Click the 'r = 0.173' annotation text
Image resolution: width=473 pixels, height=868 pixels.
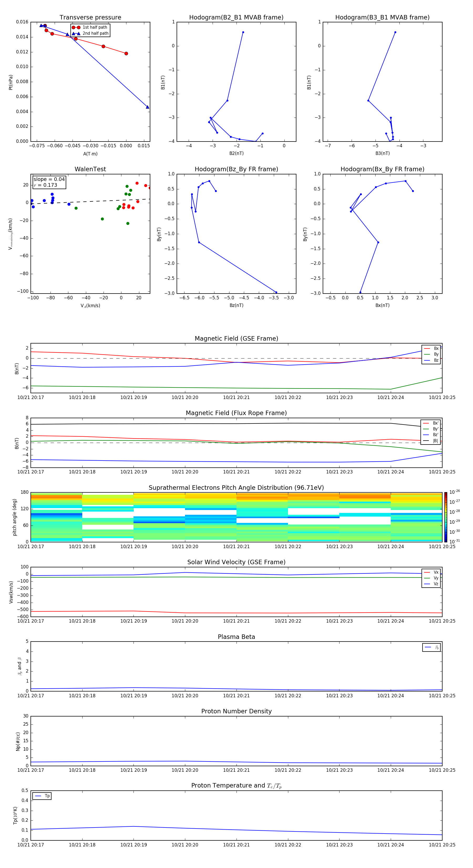tap(45, 185)
